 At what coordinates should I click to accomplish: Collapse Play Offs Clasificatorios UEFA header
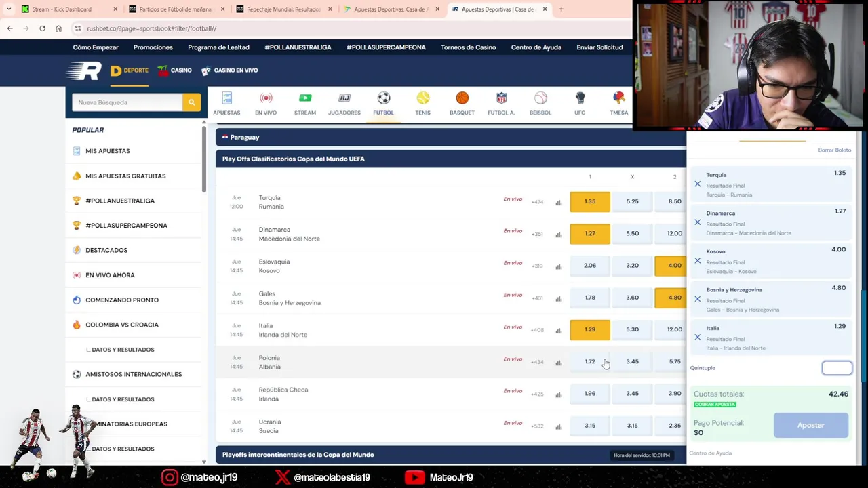coord(451,159)
